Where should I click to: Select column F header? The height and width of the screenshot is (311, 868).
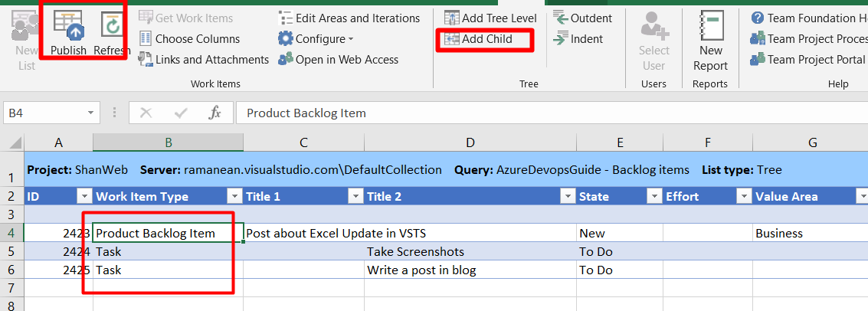pos(707,142)
